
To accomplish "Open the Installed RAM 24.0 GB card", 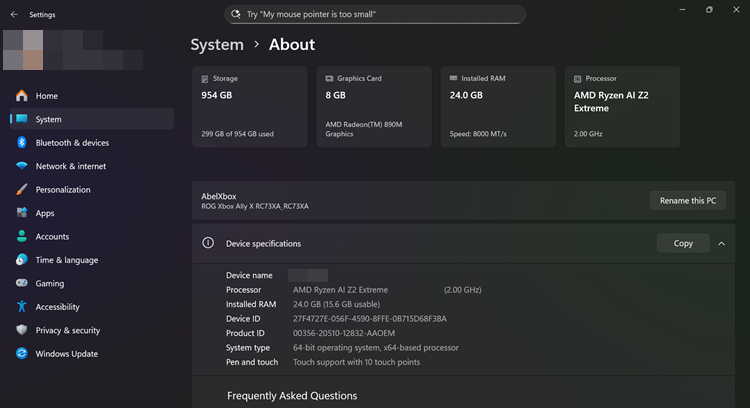I will 498,107.
